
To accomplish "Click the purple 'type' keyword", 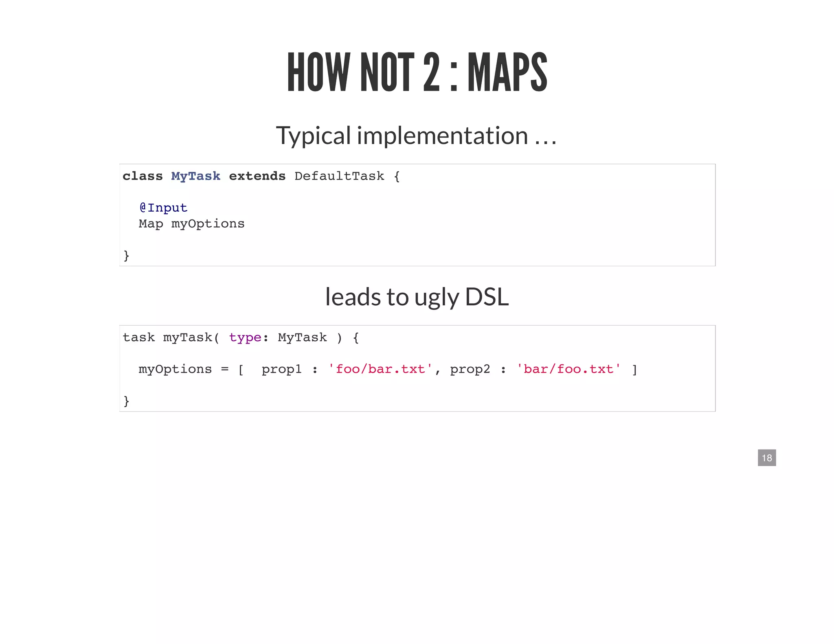I will pyautogui.click(x=245, y=338).
